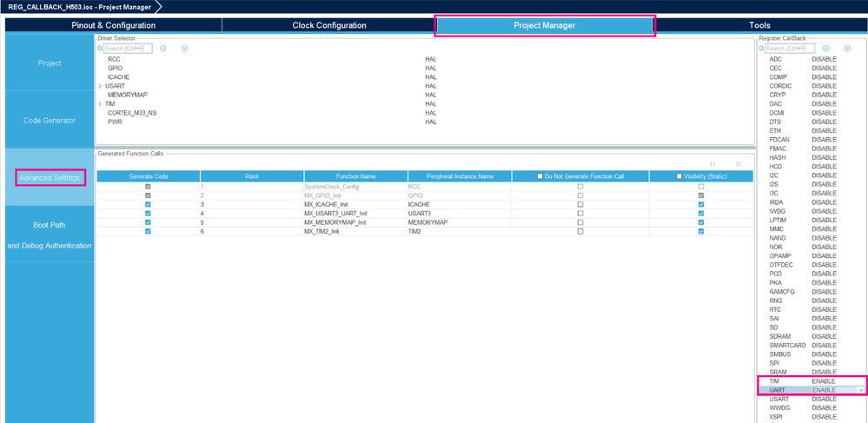868x423 pixels.
Task: Toggle Generate Code for MX_TIM2_Init
Action: (148, 231)
